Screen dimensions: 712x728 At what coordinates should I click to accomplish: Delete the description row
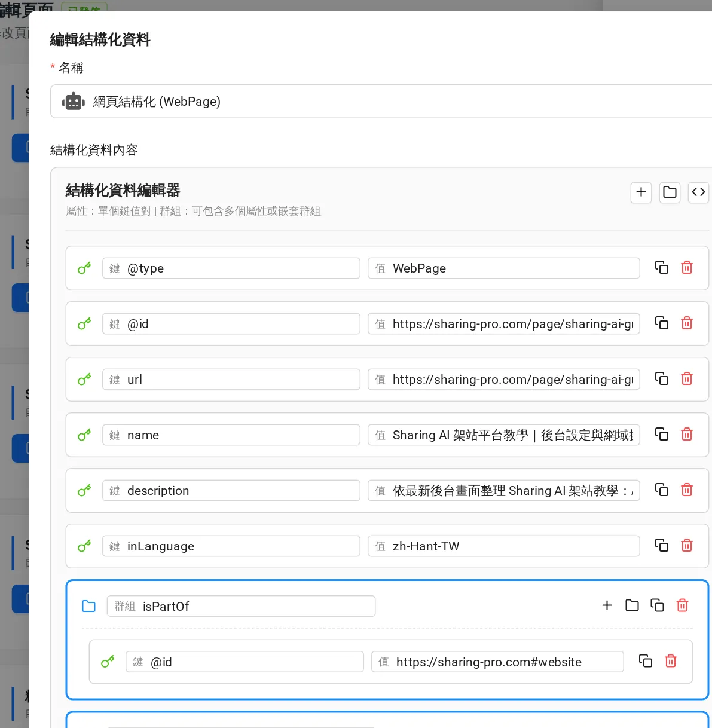[x=687, y=490]
